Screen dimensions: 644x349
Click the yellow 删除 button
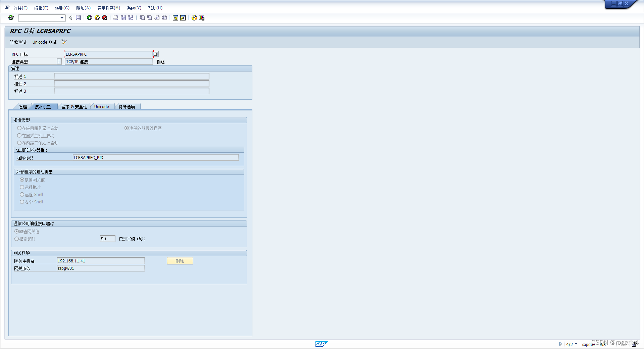[x=180, y=261]
